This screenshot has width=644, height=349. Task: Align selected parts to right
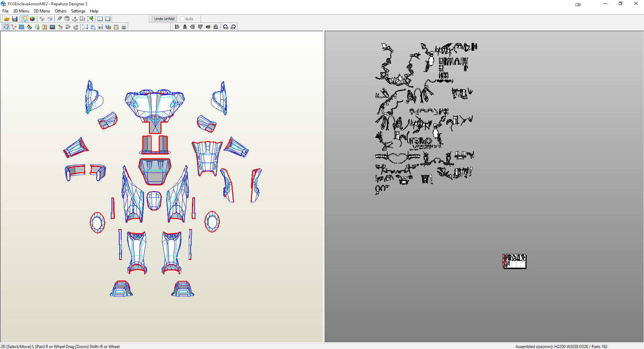click(x=193, y=27)
